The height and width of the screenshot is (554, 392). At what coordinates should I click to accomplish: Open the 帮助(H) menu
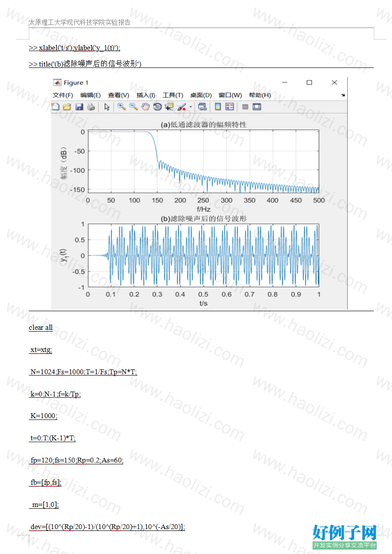point(260,95)
